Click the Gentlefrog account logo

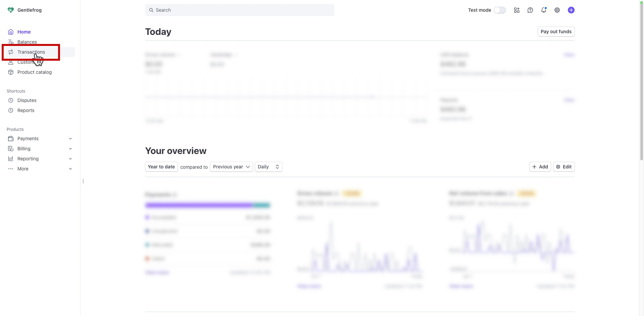pyautogui.click(x=11, y=10)
